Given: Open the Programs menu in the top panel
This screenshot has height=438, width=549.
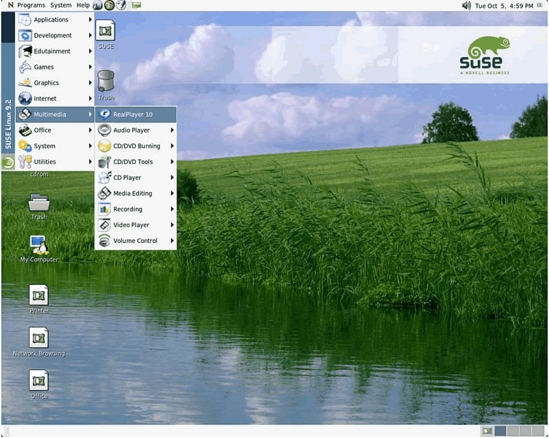Looking at the screenshot, I should click(x=31, y=5).
